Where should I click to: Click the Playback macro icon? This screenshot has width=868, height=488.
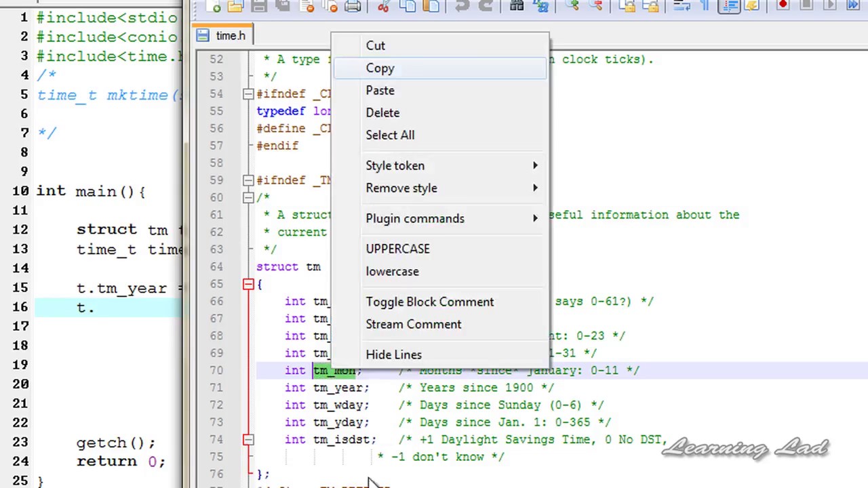pyautogui.click(x=830, y=6)
